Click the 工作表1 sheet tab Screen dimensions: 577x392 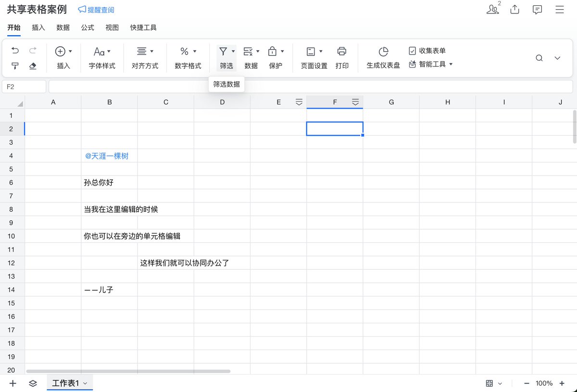pos(65,383)
